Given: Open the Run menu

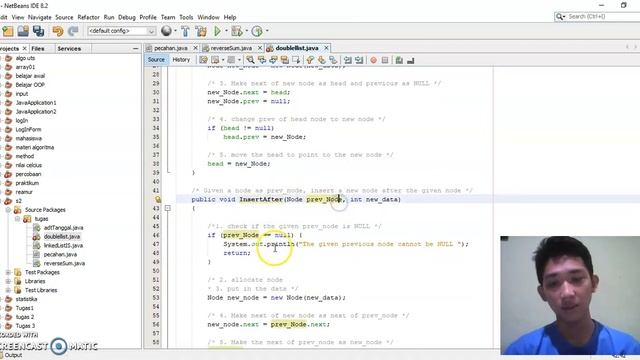Looking at the screenshot, I should [109, 17].
